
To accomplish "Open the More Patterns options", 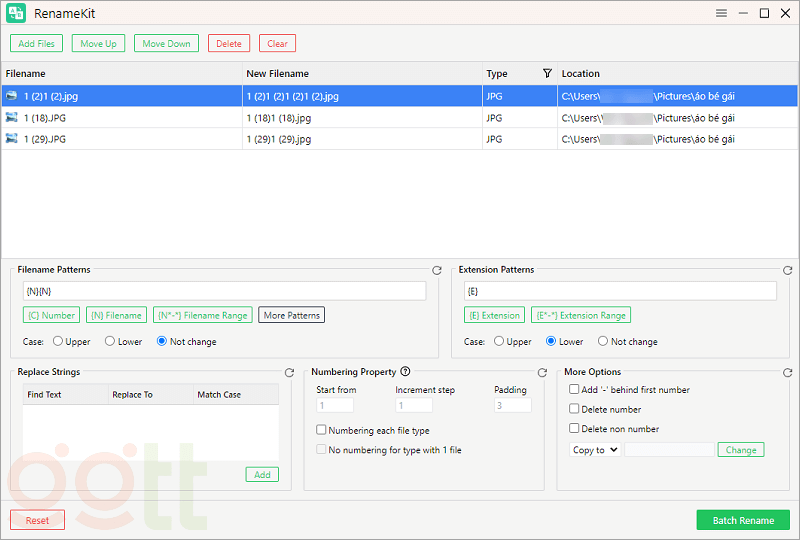I will [291, 315].
